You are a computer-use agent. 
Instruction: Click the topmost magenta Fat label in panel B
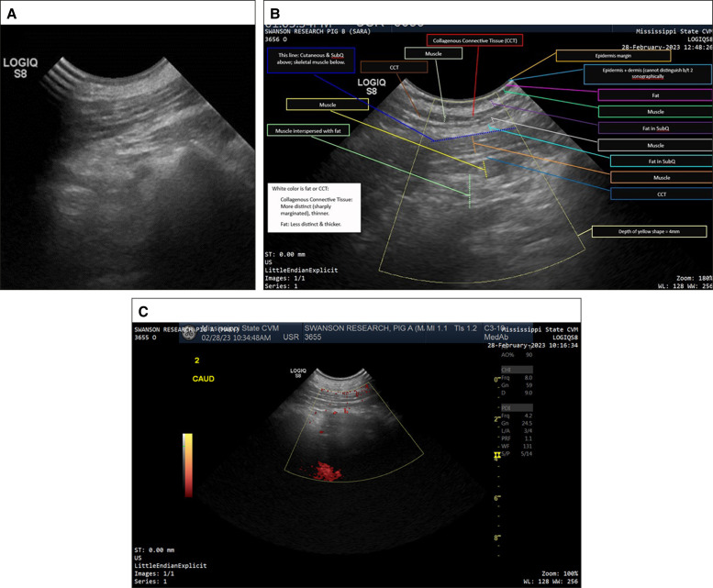click(x=653, y=94)
